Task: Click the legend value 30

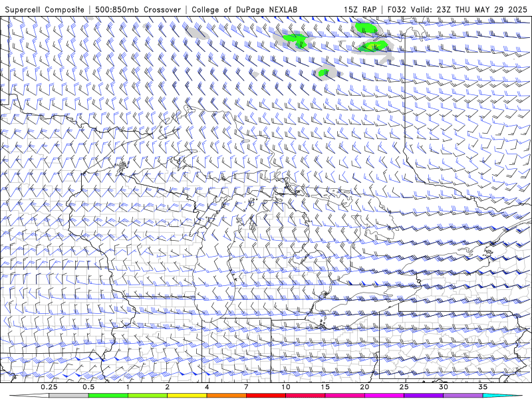Action: [444, 387]
